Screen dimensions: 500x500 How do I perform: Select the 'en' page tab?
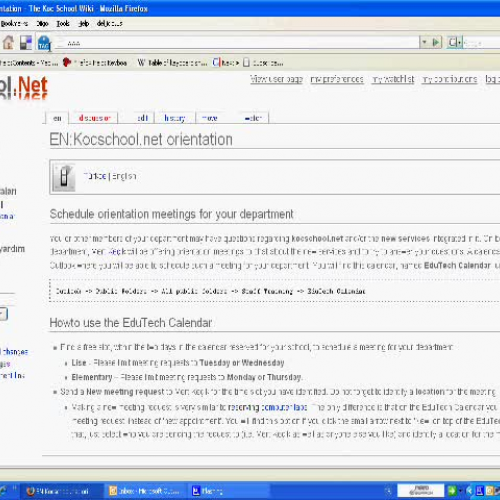tap(57, 118)
